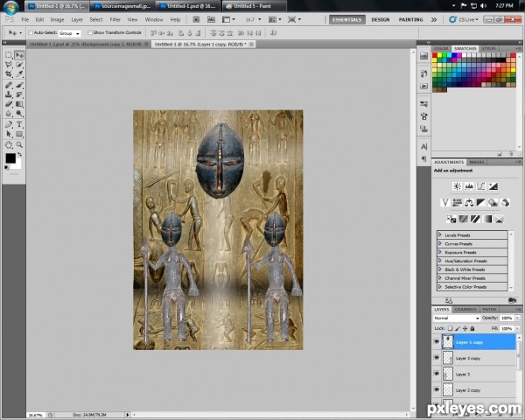525x420 pixels.
Task: Open the Filter menu
Action: pyautogui.click(x=115, y=19)
